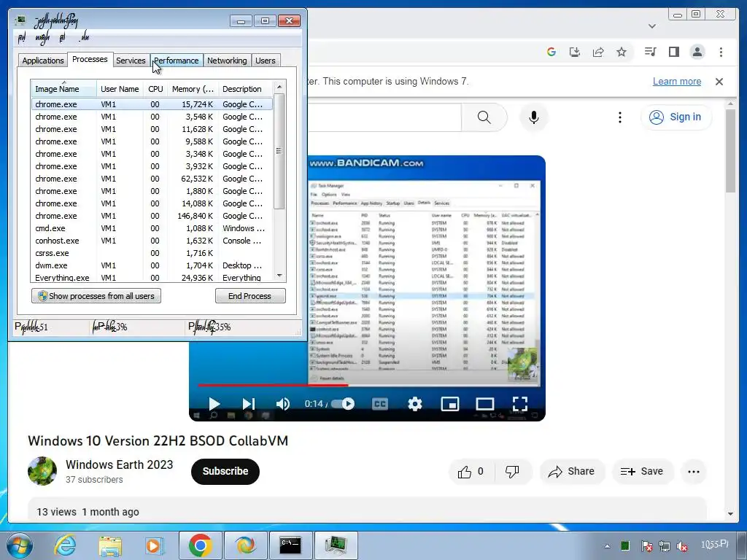The image size is (747, 560).
Task: Dislike the video with thumbs down
Action: click(x=512, y=472)
